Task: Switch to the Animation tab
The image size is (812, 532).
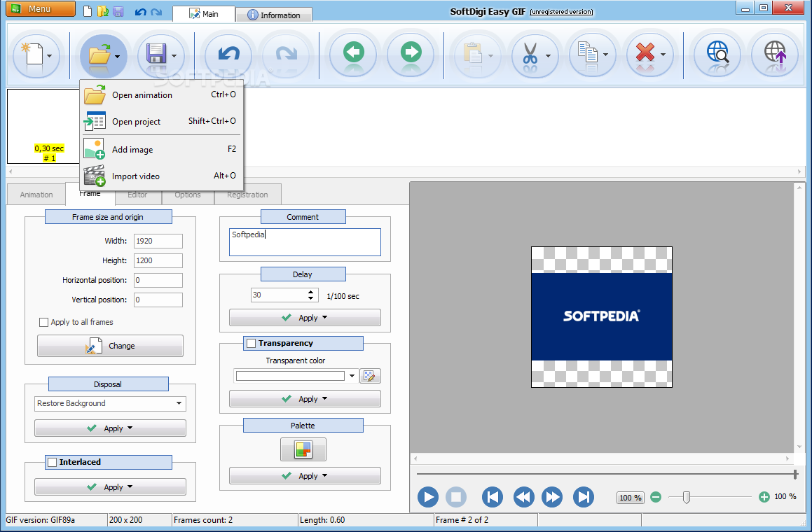Action: pos(36,195)
